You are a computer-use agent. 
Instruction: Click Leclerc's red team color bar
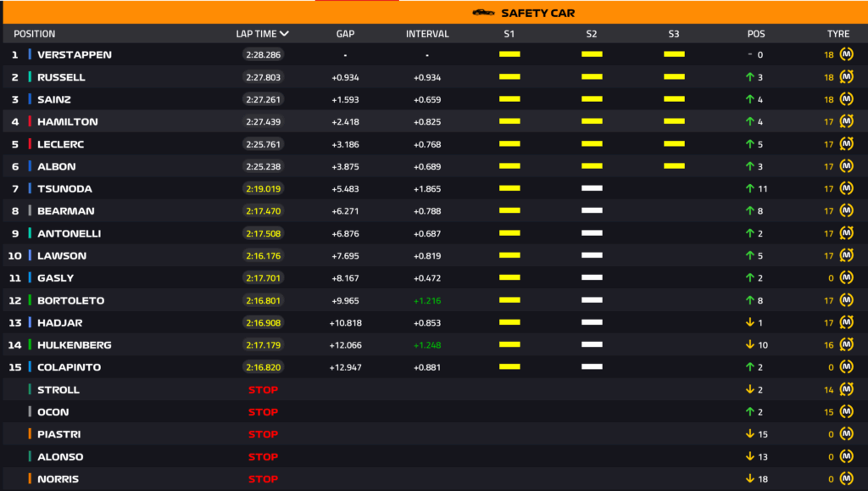click(x=30, y=144)
